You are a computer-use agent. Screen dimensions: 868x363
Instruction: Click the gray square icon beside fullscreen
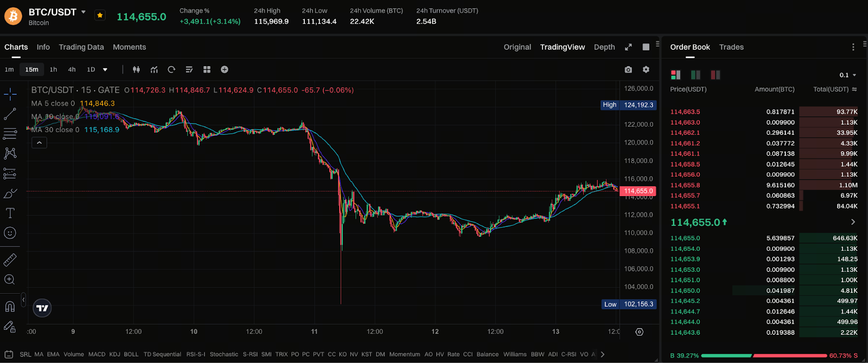646,47
